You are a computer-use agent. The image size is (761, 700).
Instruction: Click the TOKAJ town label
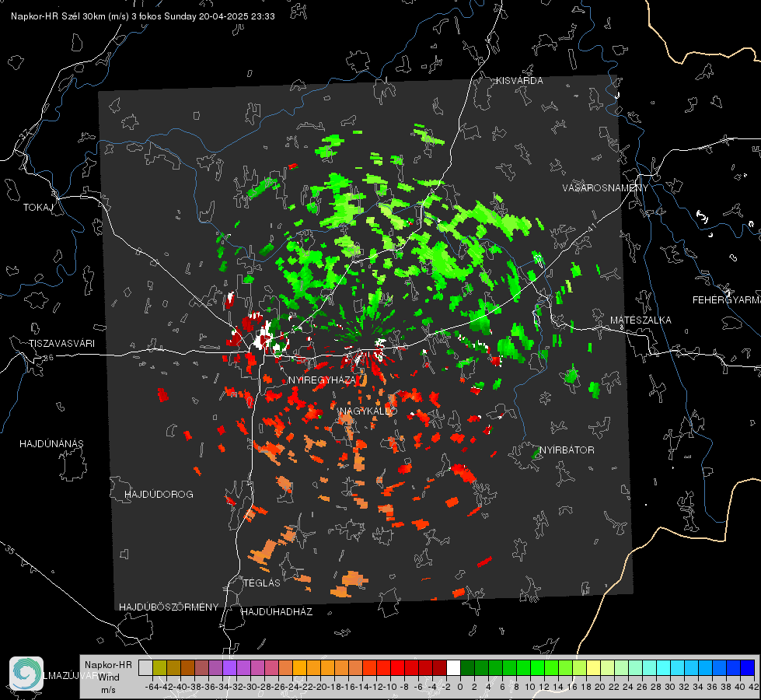click(x=38, y=208)
